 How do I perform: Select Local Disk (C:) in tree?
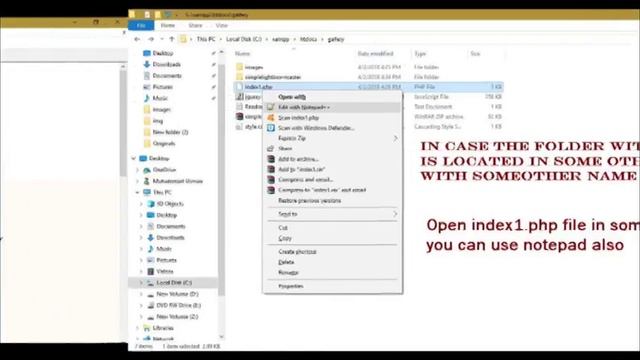[174, 282]
